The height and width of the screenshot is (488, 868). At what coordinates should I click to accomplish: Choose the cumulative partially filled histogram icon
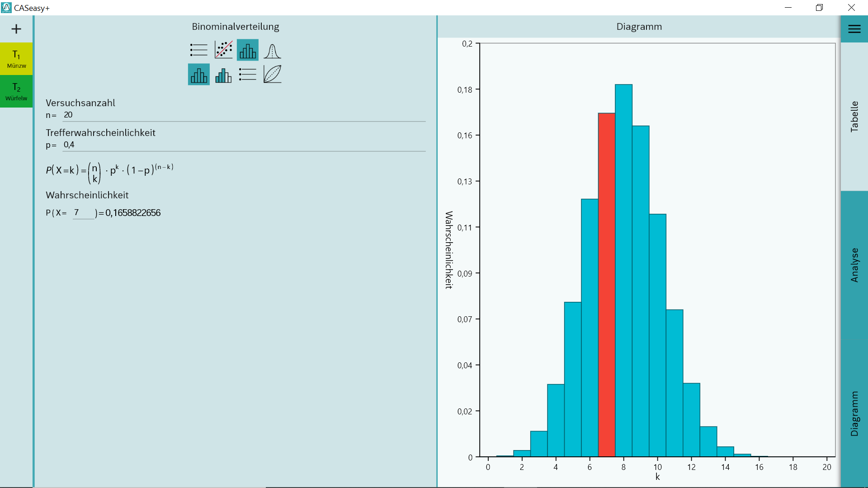(223, 75)
